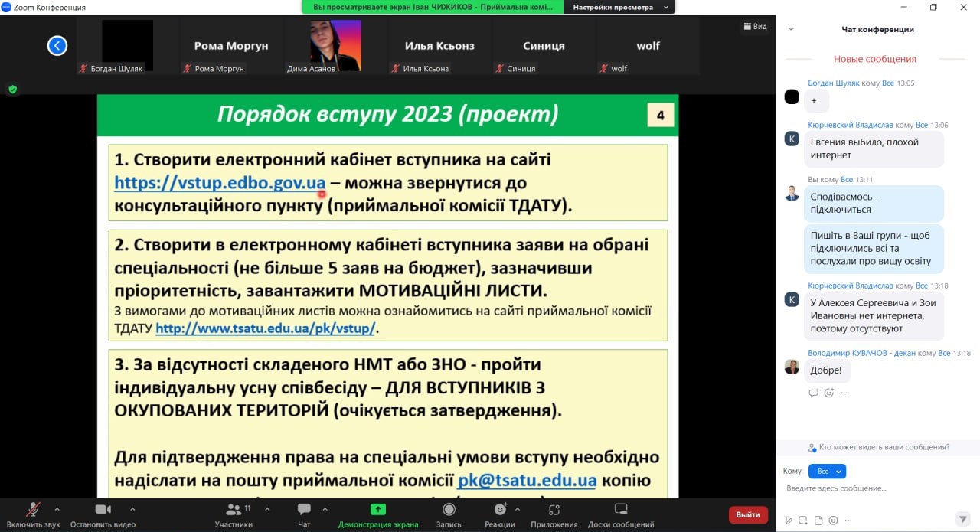The height and width of the screenshot is (532, 980).
Task: Open emoji picker in chat input
Action: [x=833, y=521]
